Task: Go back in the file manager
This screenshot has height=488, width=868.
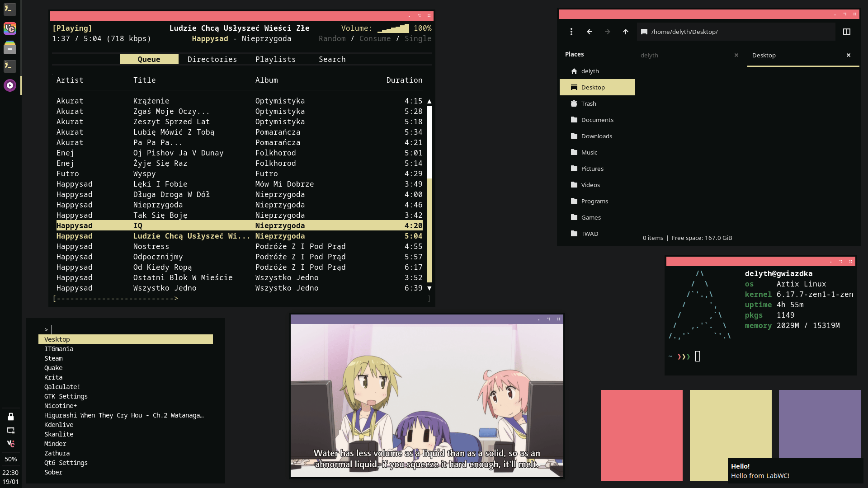Action: [590, 32]
